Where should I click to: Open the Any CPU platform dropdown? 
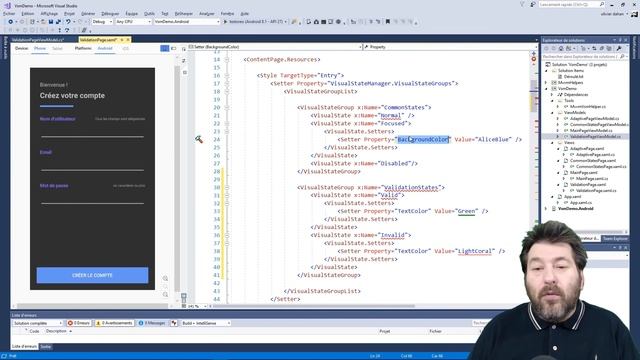coord(133,22)
